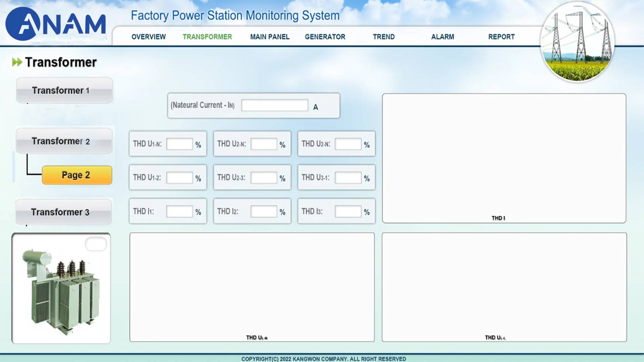The width and height of the screenshot is (644, 362).
Task: Click the 'THD U3-1:' label
Action: pyautogui.click(x=315, y=177)
